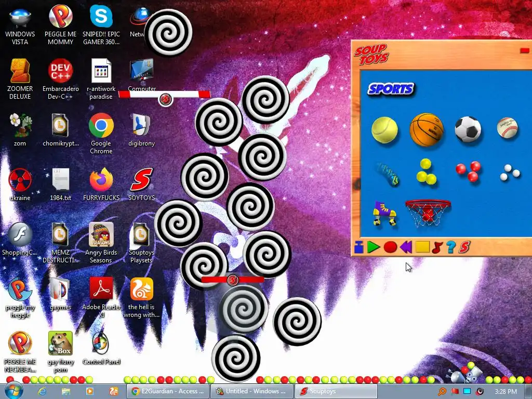Open the Control Panel desktop icon

coord(101,348)
